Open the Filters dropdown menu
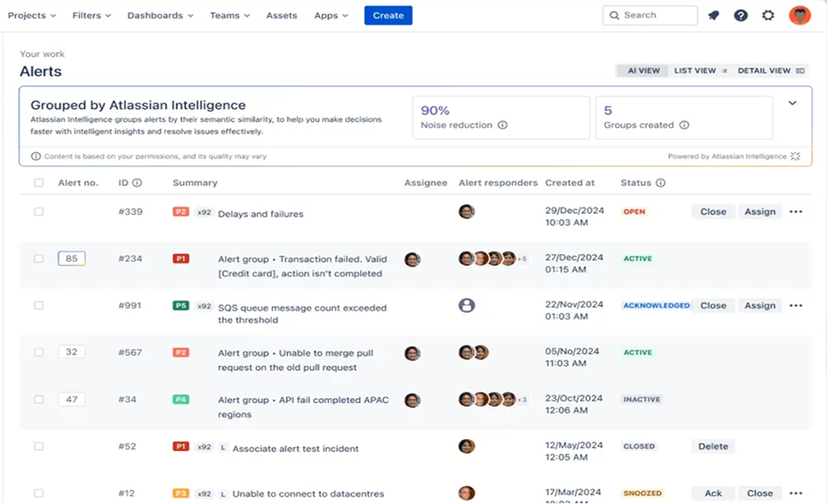827x504 pixels. coord(92,15)
